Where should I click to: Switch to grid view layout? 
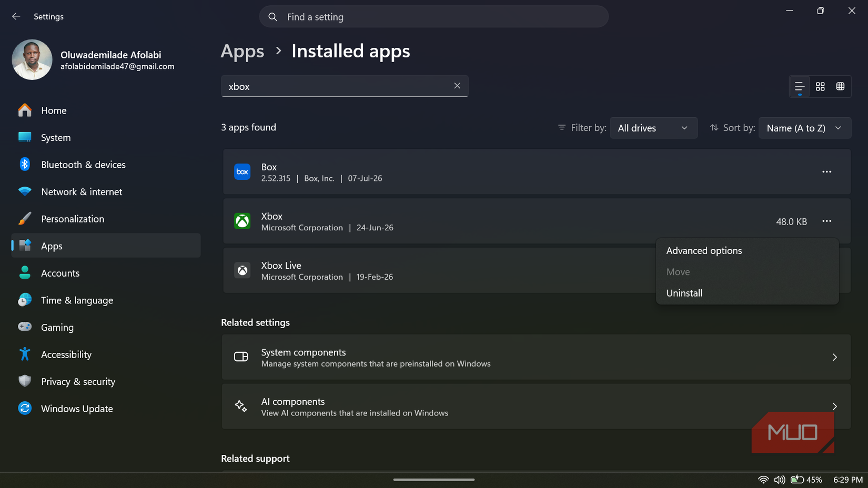click(820, 86)
